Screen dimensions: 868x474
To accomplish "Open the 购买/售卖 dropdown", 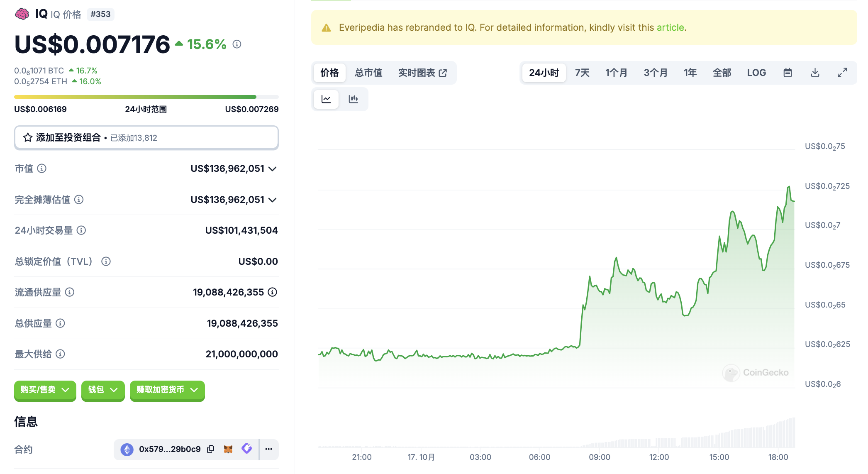I will [45, 390].
